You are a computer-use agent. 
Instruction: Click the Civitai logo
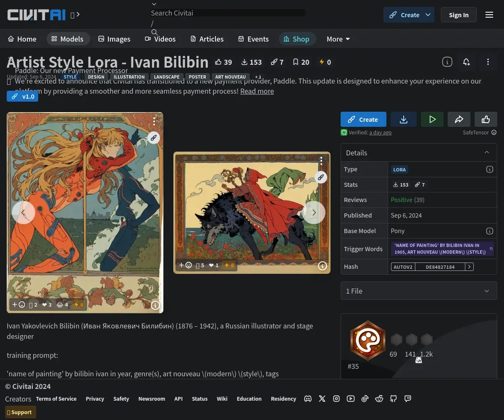(37, 15)
